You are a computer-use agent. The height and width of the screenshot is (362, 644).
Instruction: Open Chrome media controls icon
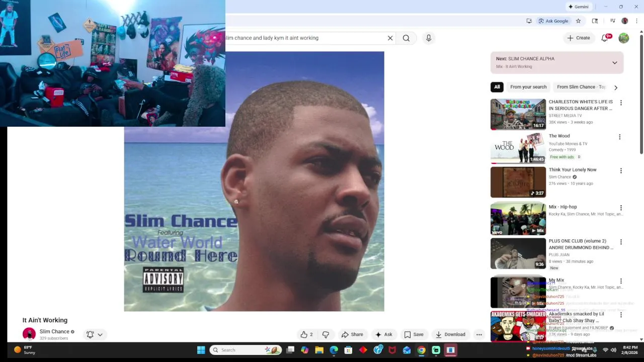pyautogui.click(x=612, y=21)
